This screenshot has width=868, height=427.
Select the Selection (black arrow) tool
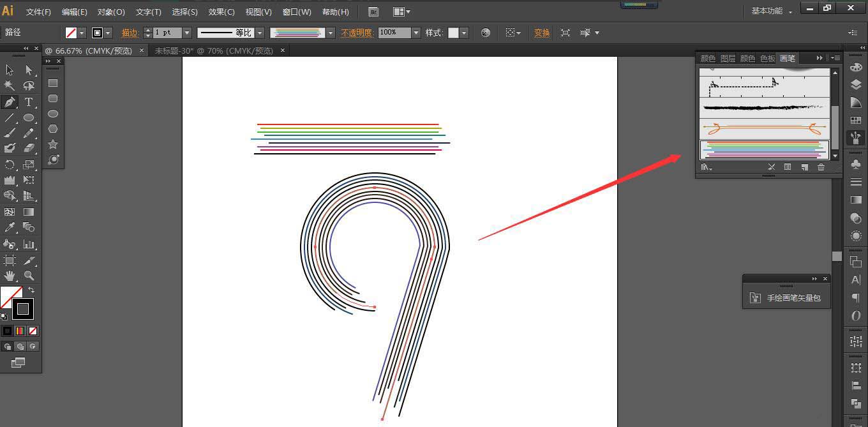coord(10,70)
